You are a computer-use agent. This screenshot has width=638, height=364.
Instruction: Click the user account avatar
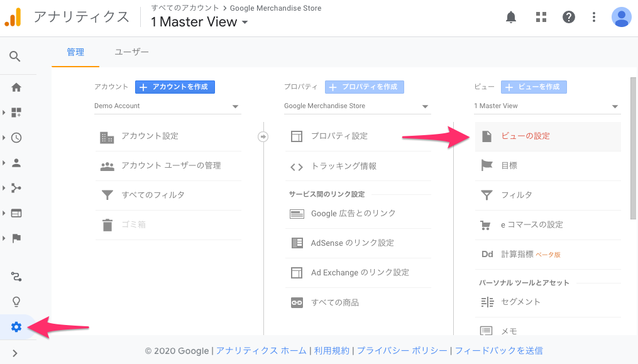pos(621,17)
